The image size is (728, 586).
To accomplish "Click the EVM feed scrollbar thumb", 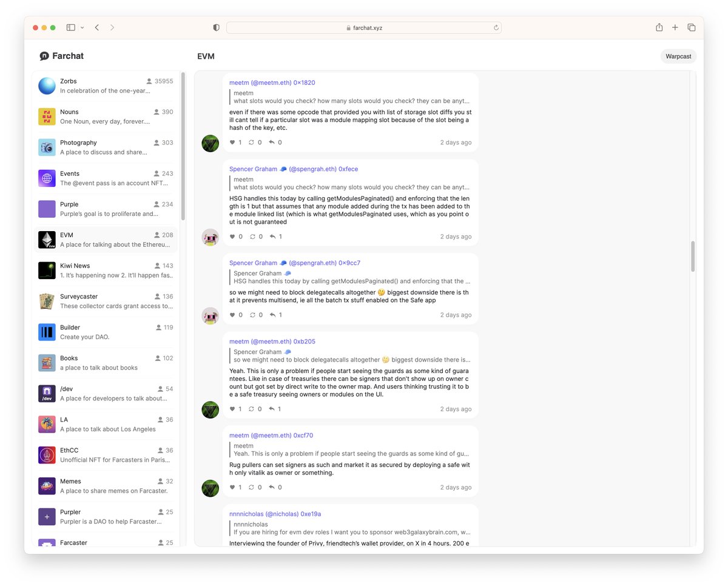I will [x=693, y=256].
